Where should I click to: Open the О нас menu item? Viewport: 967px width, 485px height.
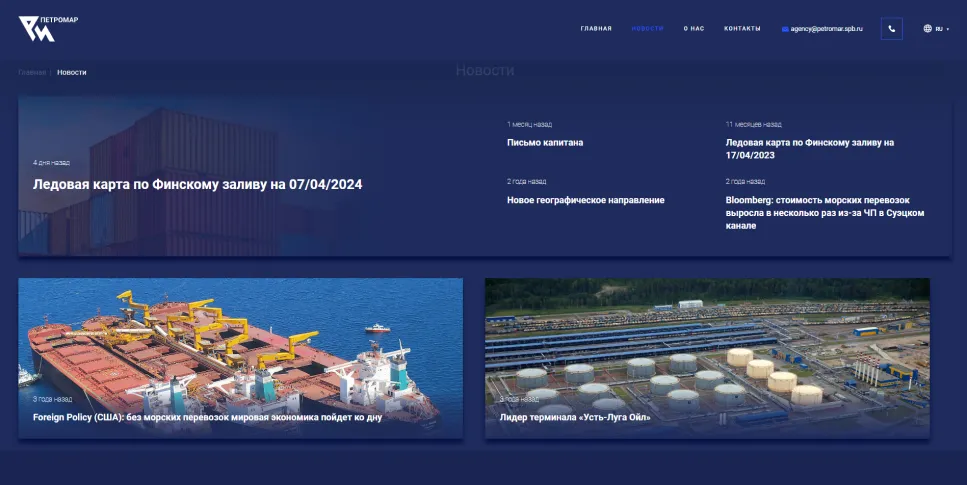[x=694, y=29]
